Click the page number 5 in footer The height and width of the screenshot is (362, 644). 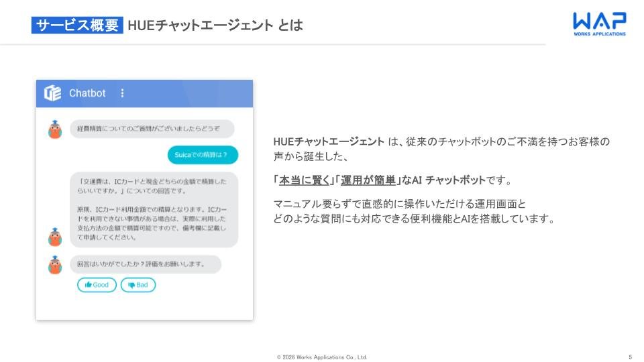pyautogui.click(x=631, y=357)
